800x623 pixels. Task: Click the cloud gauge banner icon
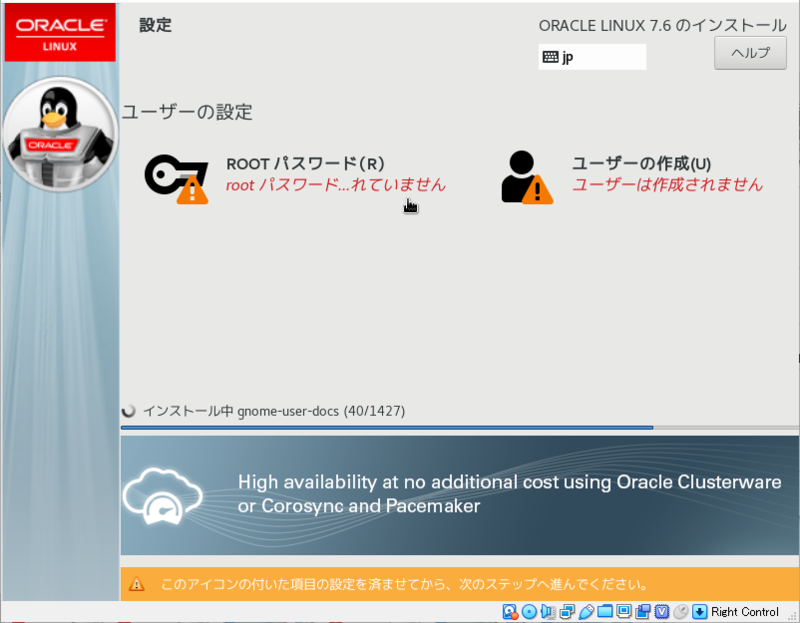pyautogui.click(x=162, y=496)
